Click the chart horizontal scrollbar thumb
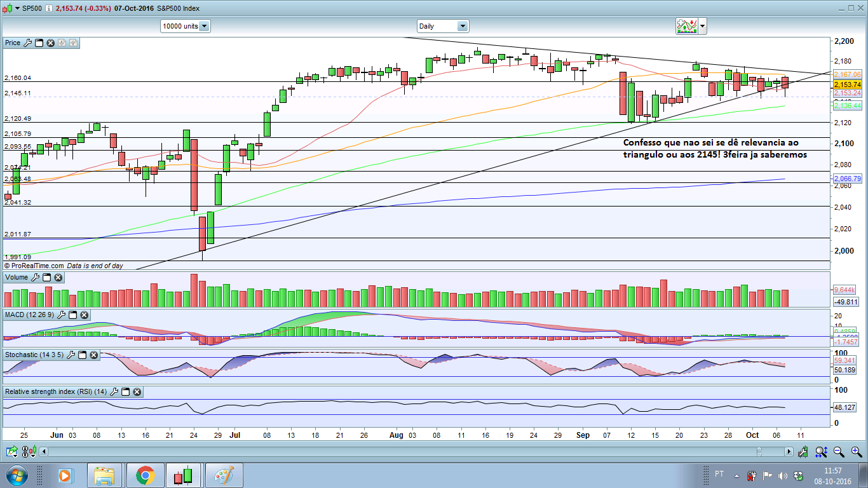 click(759, 452)
